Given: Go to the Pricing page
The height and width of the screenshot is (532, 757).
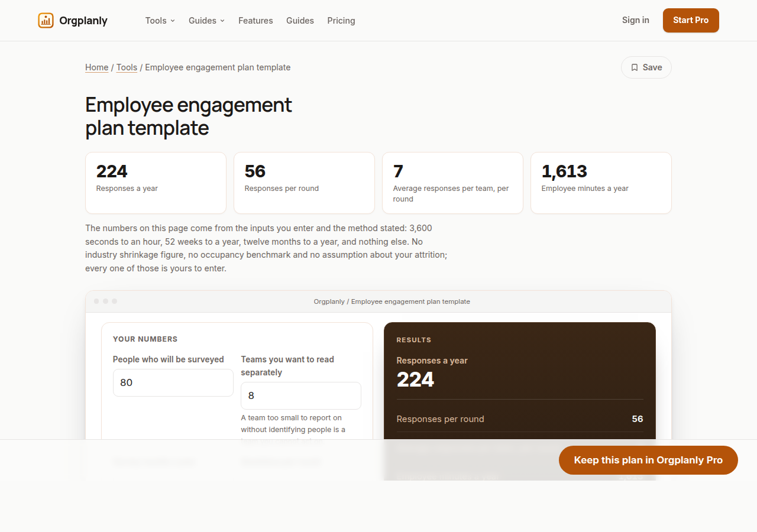Looking at the screenshot, I should click(341, 21).
